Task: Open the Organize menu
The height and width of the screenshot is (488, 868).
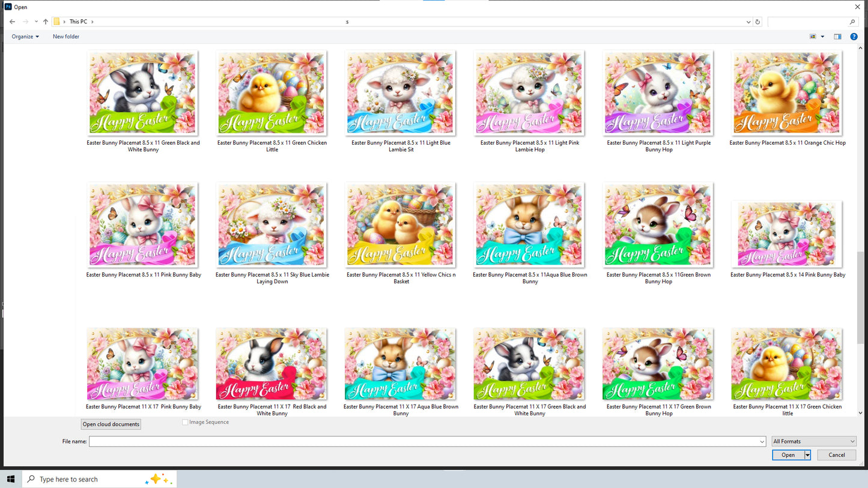Action: pos(25,37)
